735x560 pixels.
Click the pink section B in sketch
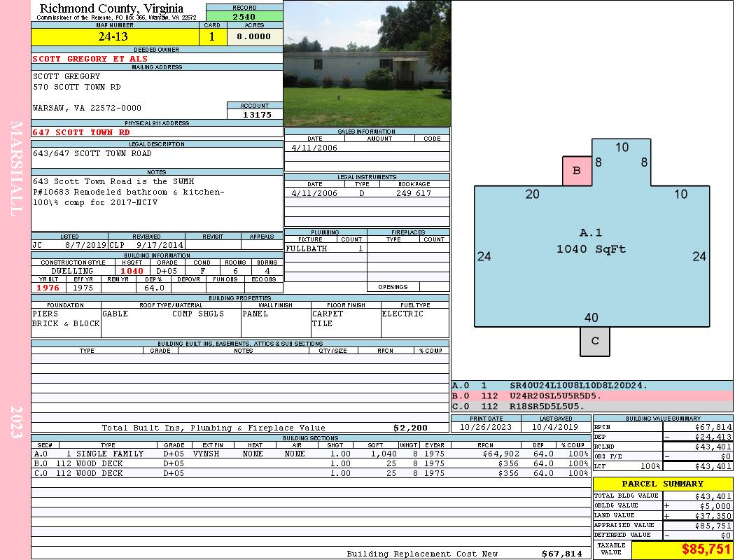point(577,171)
